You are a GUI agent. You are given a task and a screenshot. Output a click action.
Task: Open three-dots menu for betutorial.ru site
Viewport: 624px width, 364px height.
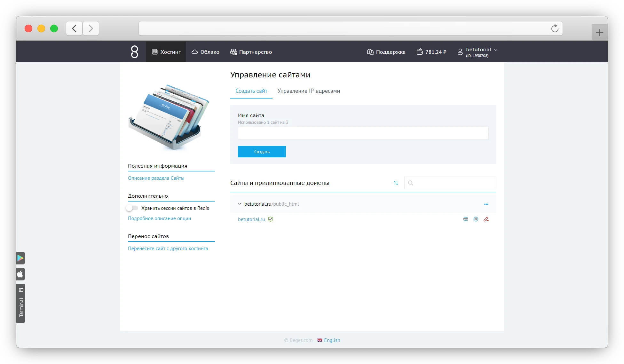(486, 204)
